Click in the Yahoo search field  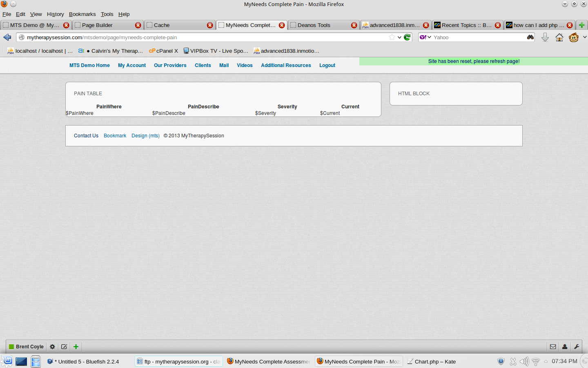[x=478, y=37]
